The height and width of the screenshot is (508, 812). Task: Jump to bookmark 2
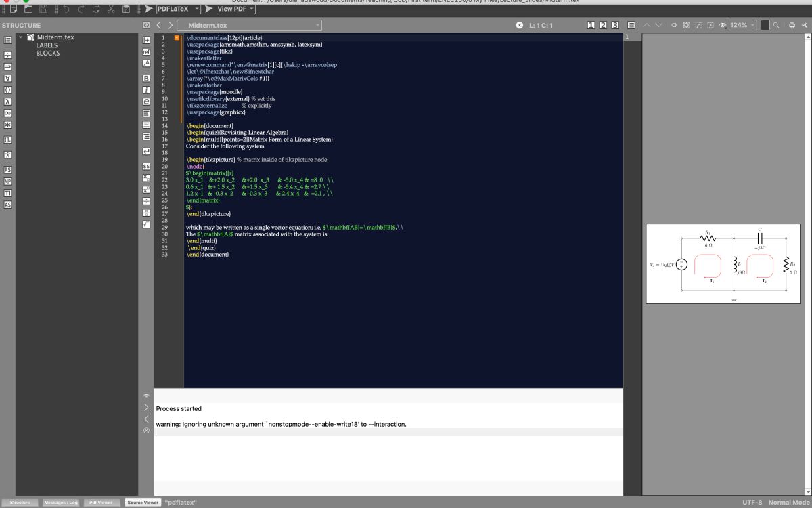[x=603, y=25]
